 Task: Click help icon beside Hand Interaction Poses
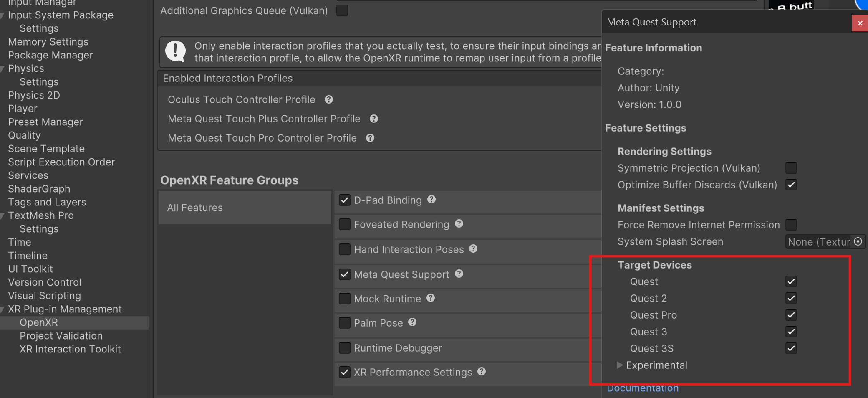pos(473,249)
